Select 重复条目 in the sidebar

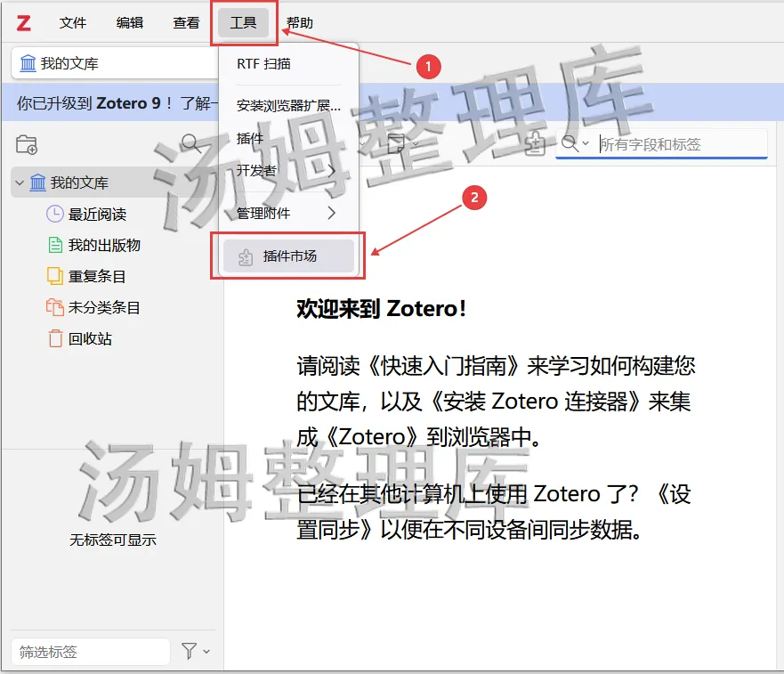click(x=96, y=277)
